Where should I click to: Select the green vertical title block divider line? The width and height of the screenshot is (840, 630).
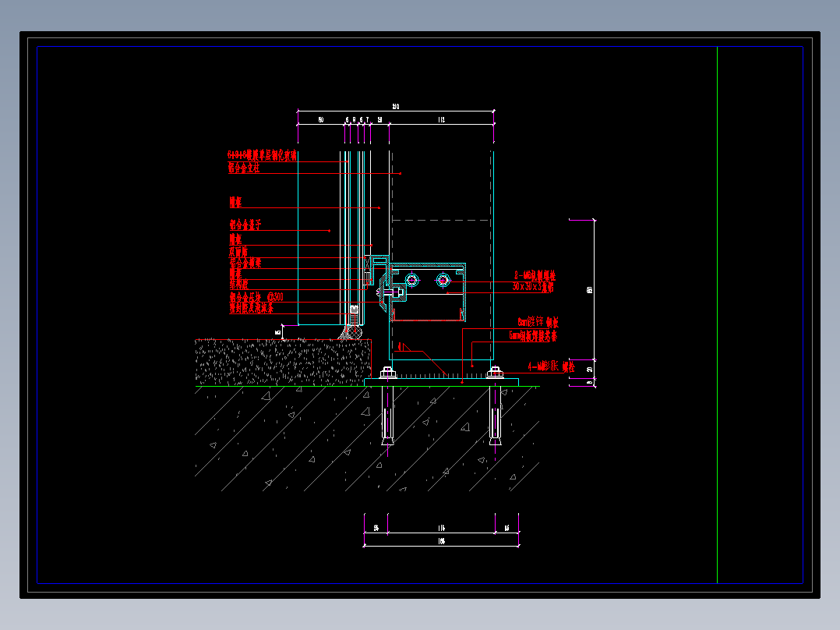tap(718, 315)
